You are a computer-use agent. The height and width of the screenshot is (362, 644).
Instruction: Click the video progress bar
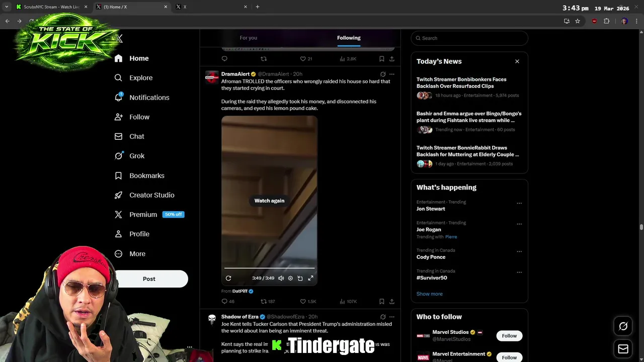click(x=269, y=268)
